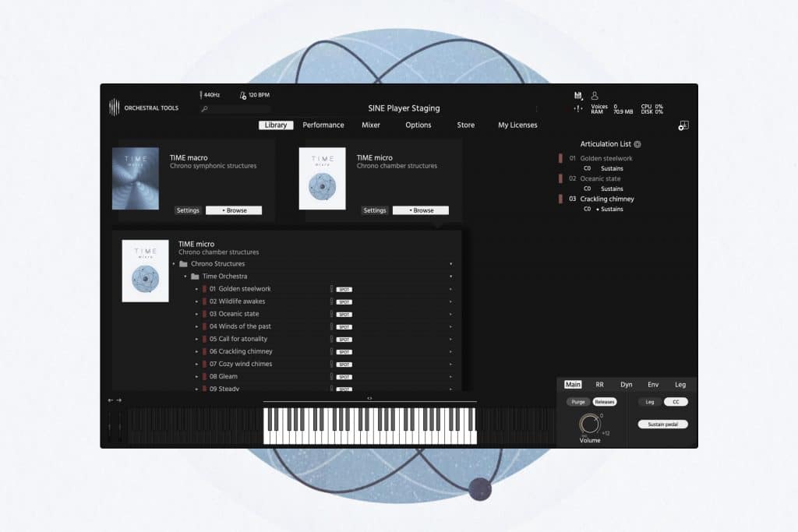Click the keyboard range resize handle

(369, 398)
